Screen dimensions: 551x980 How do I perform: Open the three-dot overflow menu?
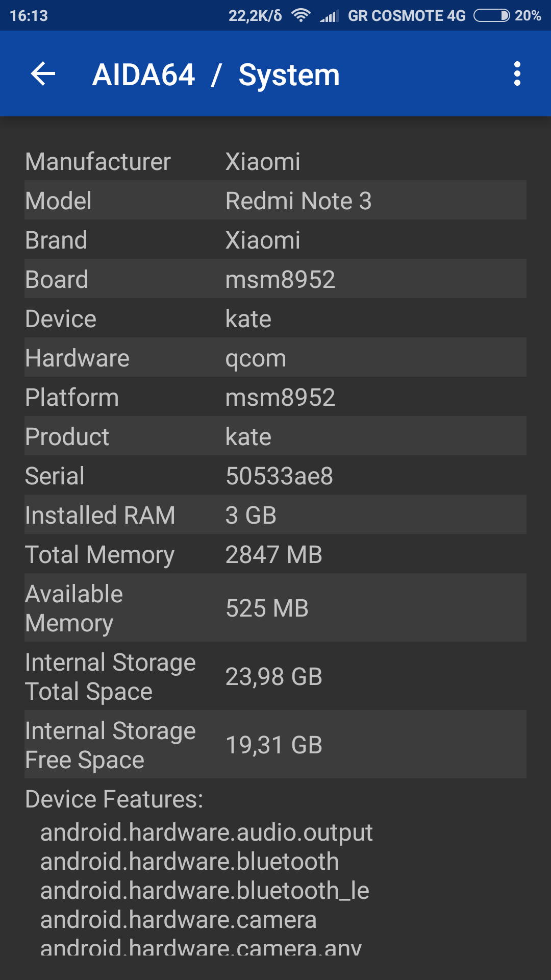tap(517, 74)
